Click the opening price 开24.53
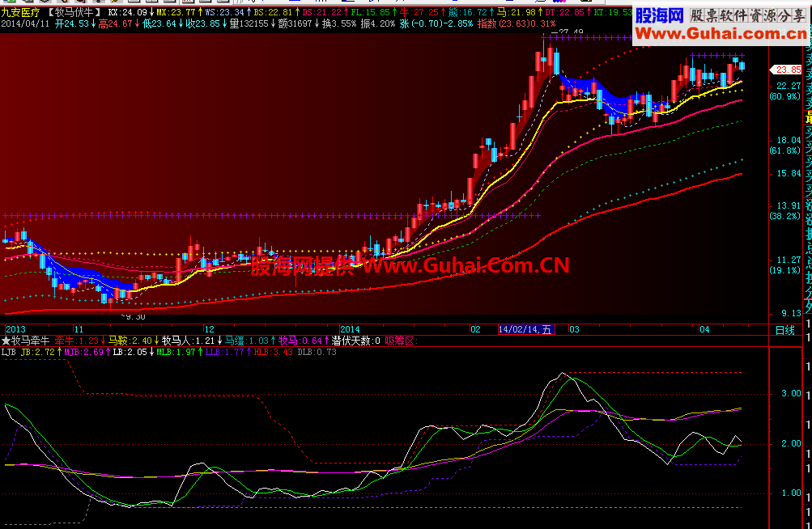The width and height of the screenshot is (812, 529). pos(72,23)
